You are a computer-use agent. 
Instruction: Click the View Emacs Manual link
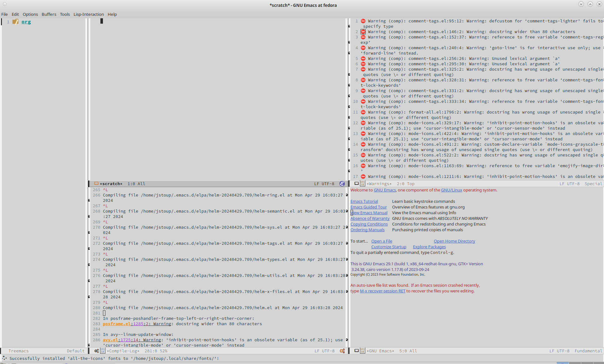click(369, 213)
